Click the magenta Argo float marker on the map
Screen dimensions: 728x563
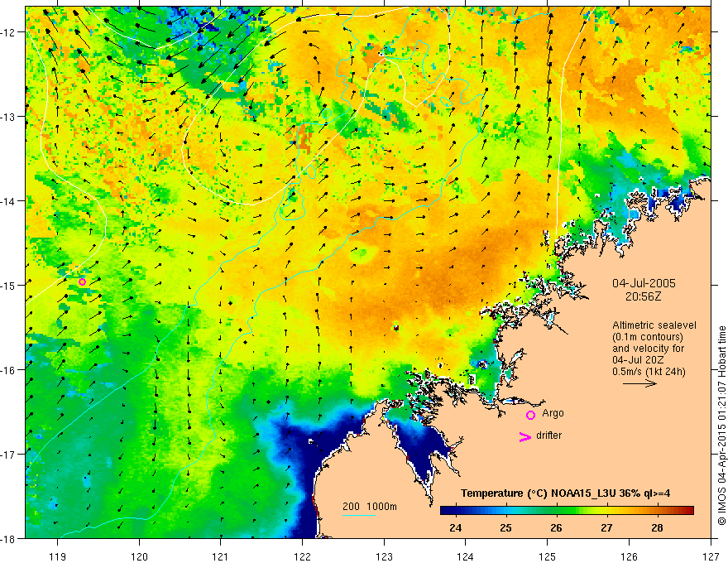pos(82,282)
